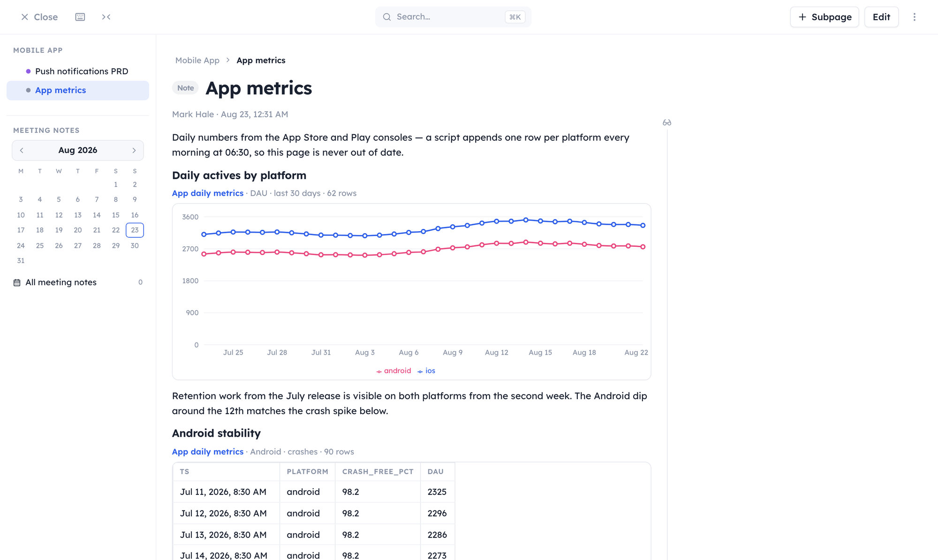Toggle ios series in chart legend

pos(426,371)
